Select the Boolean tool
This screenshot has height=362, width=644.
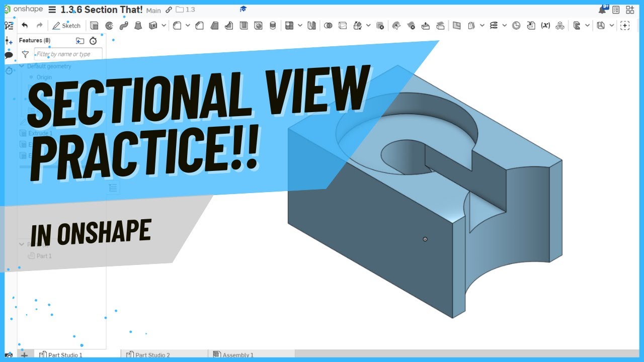(x=328, y=26)
